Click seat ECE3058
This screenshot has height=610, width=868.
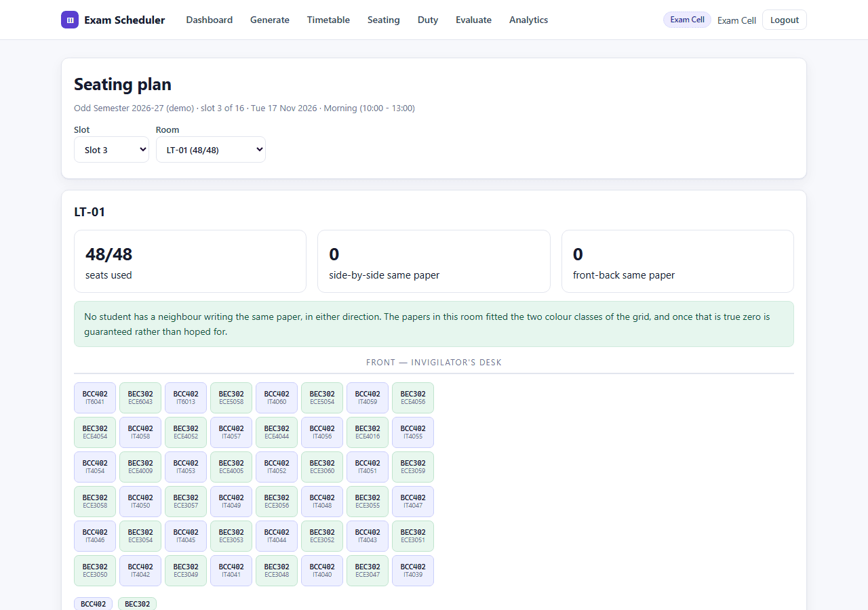point(95,502)
